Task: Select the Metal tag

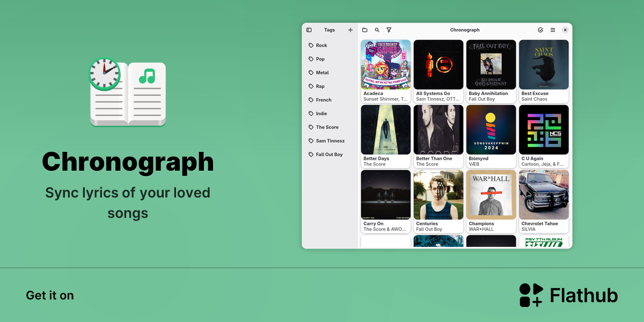Action: point(330,73)
